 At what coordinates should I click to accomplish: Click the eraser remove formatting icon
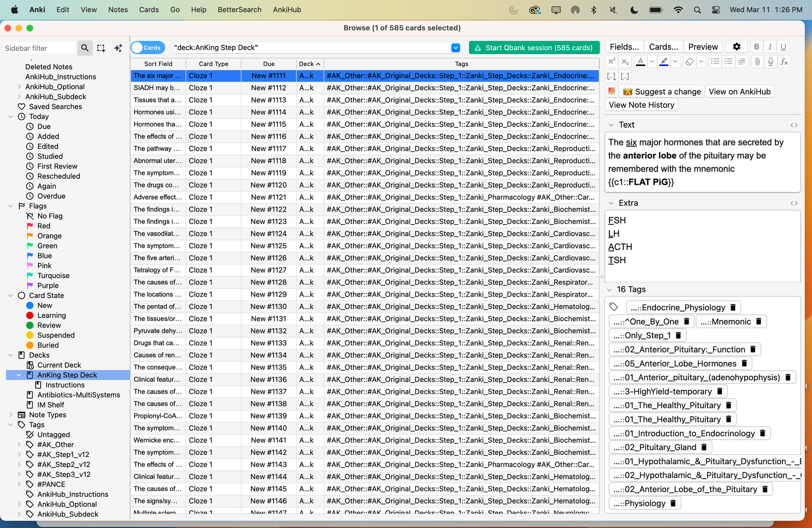(689, 62)
